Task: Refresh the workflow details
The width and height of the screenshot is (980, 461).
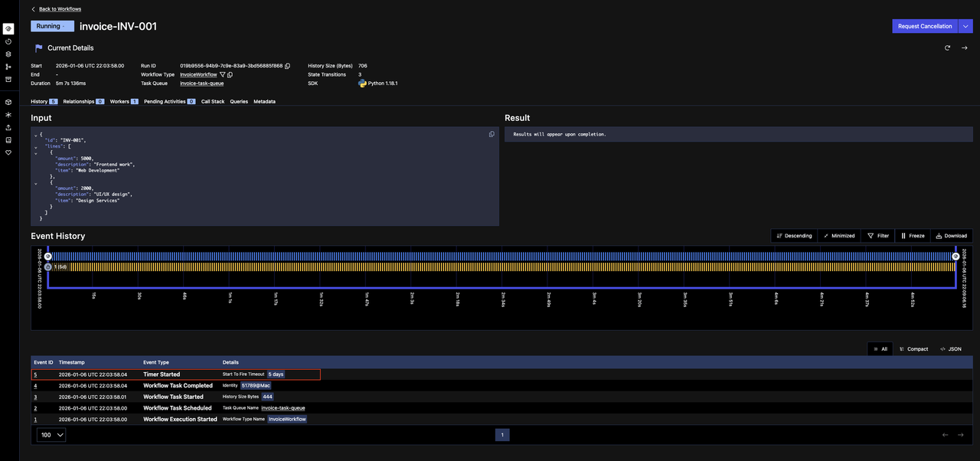Action: tap(947, 47)
